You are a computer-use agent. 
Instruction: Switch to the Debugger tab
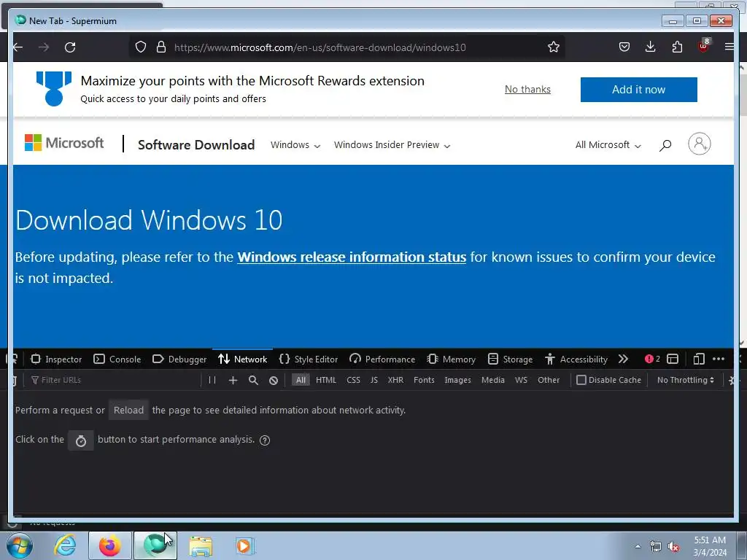179,359
